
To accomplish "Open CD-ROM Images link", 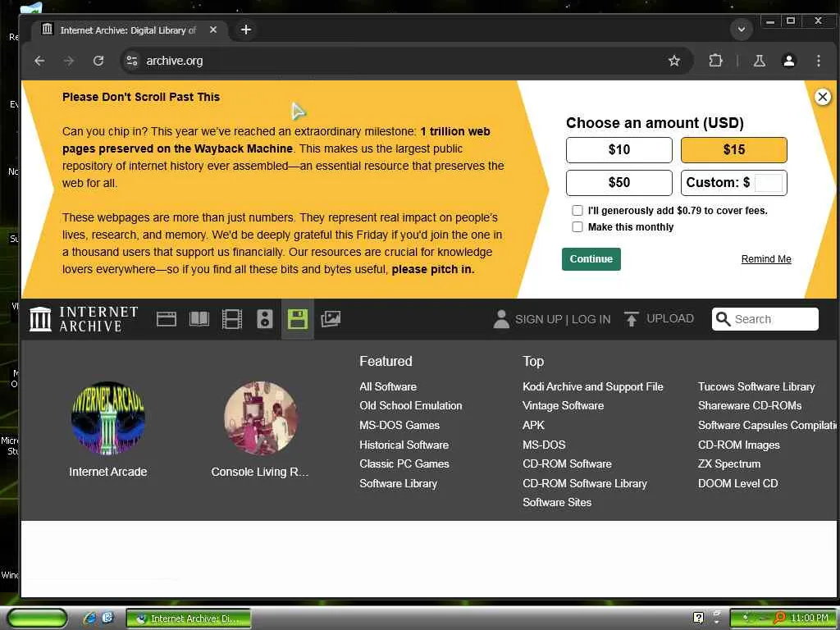I will pos(738,445).
